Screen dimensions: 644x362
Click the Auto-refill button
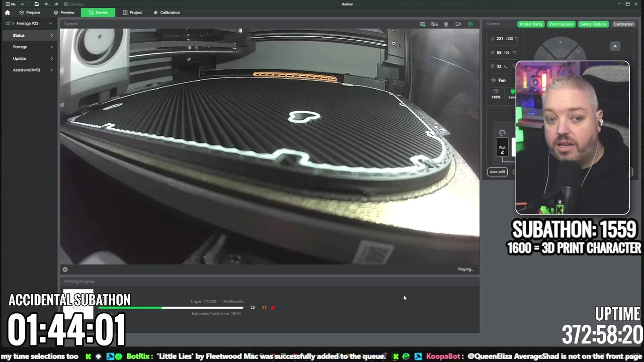pyautogui.click(x=497, y=172)
